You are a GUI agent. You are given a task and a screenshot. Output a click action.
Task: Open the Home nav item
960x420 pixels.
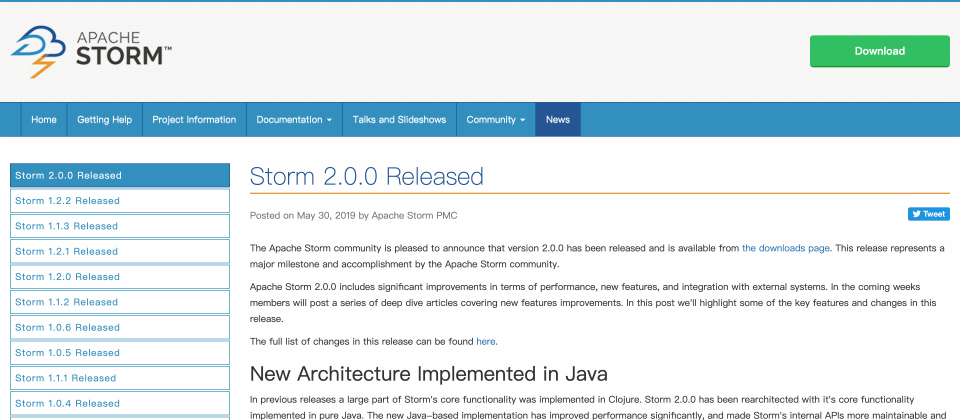pyautogui.click(x=44, y=119)
